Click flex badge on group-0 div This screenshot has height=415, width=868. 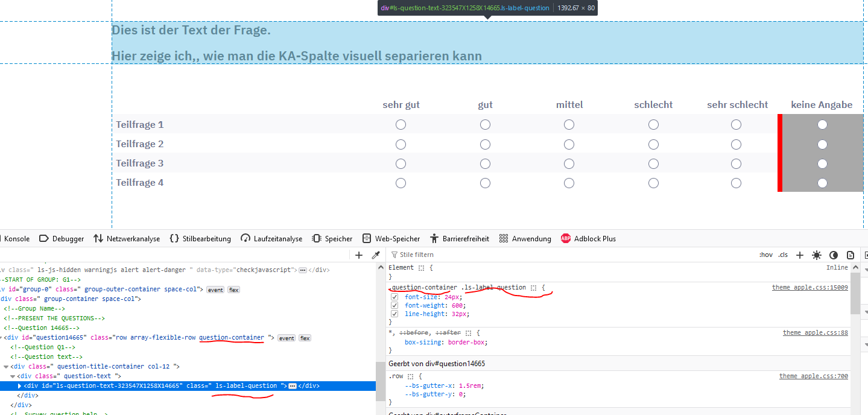click(x=233, y=290)
